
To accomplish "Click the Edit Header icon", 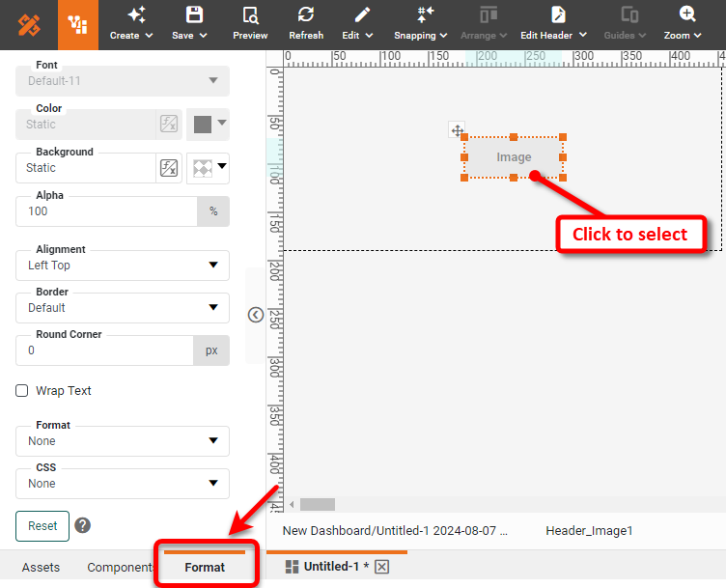I will [558, 15].
